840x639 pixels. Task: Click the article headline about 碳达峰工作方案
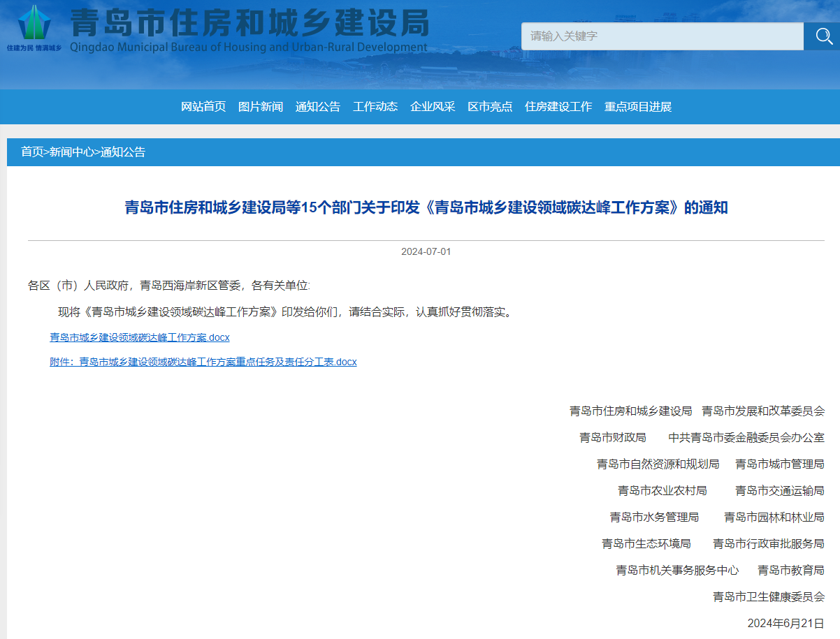point(426,207)
